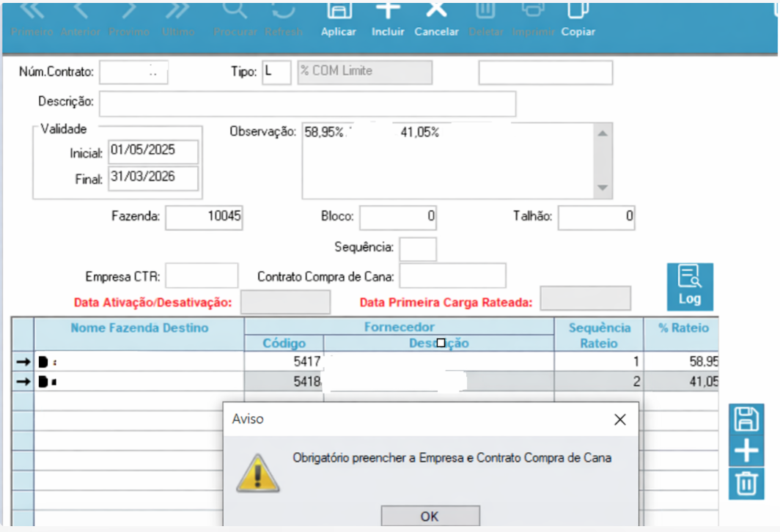Click the rateio value 58,95
The image size is (780, 532).
pos(682,361)
